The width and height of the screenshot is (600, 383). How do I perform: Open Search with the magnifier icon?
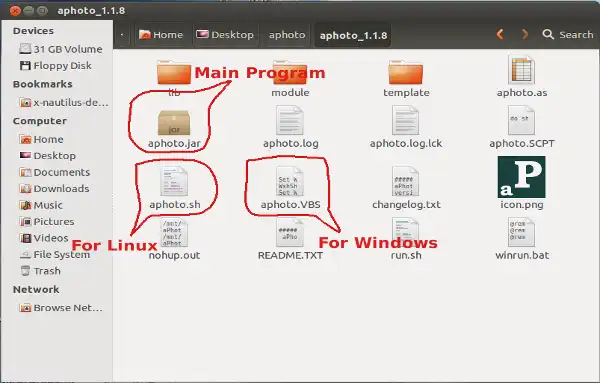point(548,34)
